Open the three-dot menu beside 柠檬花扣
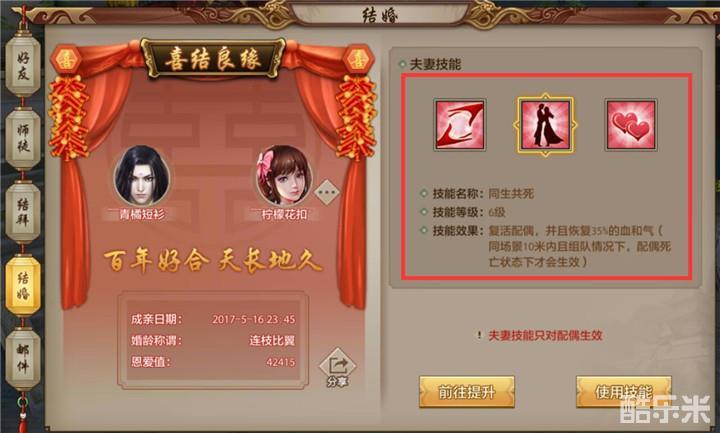 click(326, 192)
